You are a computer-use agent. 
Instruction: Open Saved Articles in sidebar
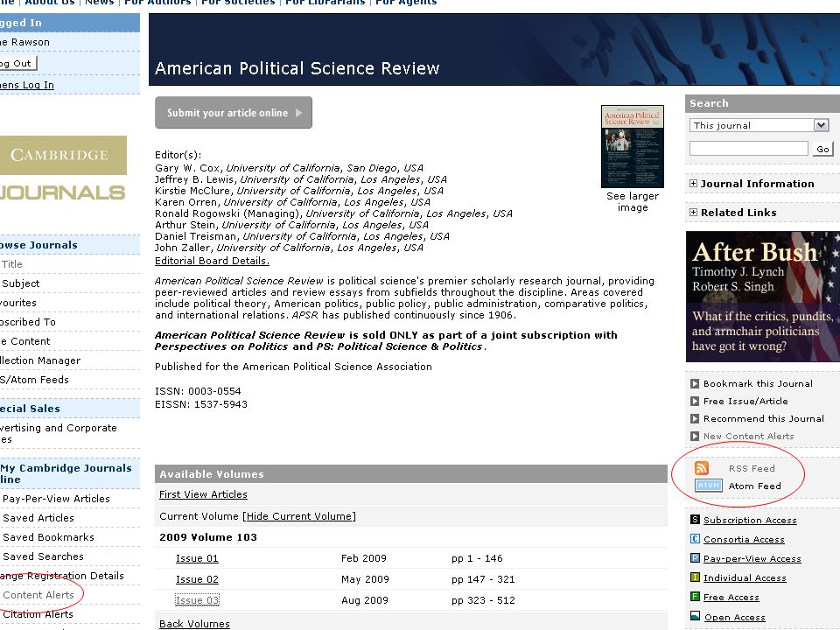click(x=38, y=518)
